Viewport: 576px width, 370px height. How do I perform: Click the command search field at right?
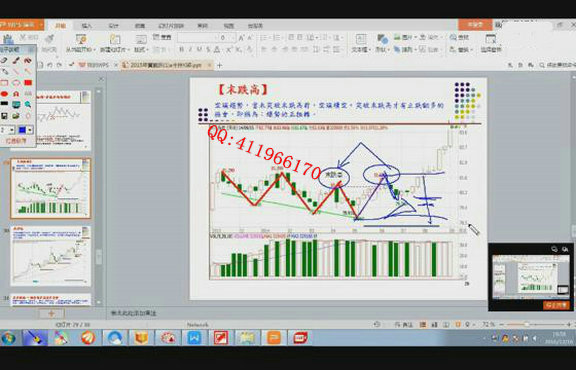(558, 65)
